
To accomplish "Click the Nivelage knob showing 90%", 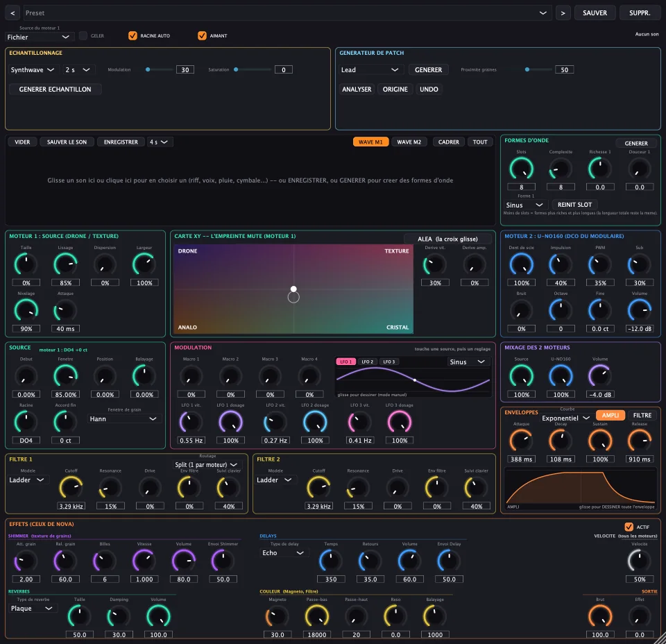I will [x=26, y=310].
